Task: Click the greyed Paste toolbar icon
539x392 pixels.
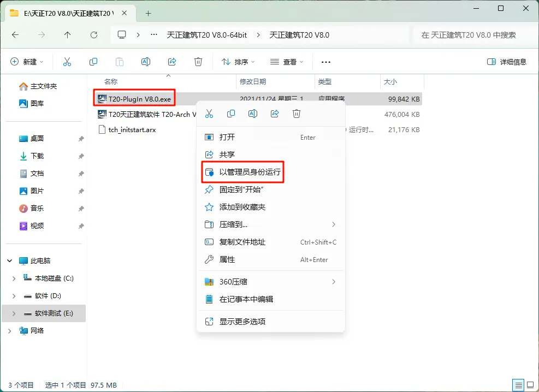Action: point(119,62)
